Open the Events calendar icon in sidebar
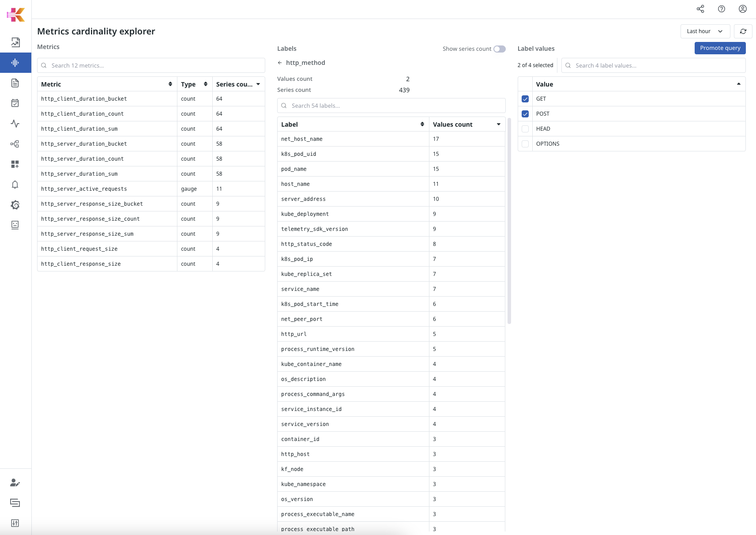This screenshot has height=535, width=756. click(15, 103)
